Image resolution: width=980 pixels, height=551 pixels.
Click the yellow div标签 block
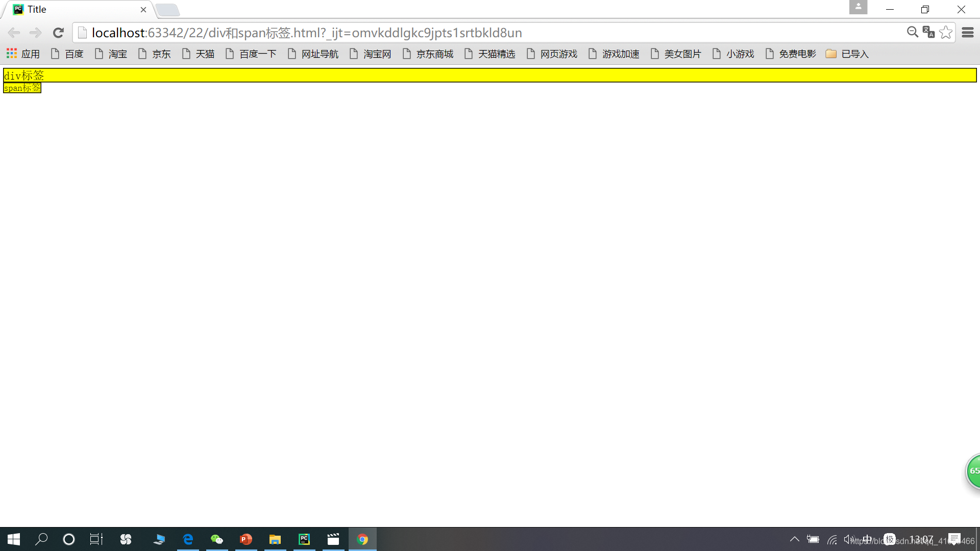click(490, 75)
